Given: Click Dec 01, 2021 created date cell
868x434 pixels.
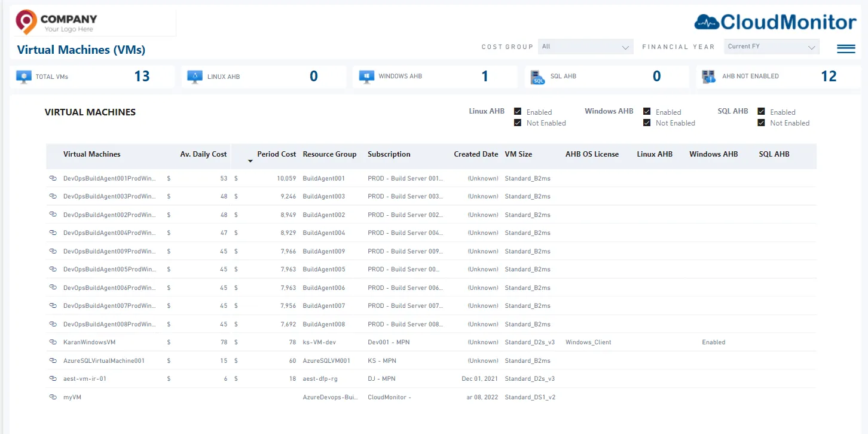Looking at the screenshot, I should [x=480, y=379].
